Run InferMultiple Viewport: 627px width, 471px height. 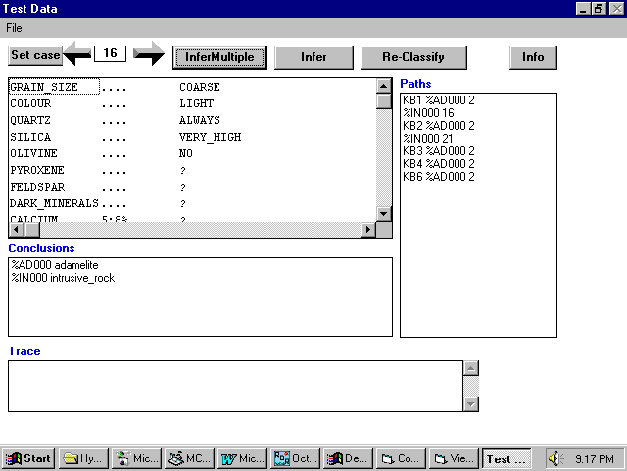219,57
